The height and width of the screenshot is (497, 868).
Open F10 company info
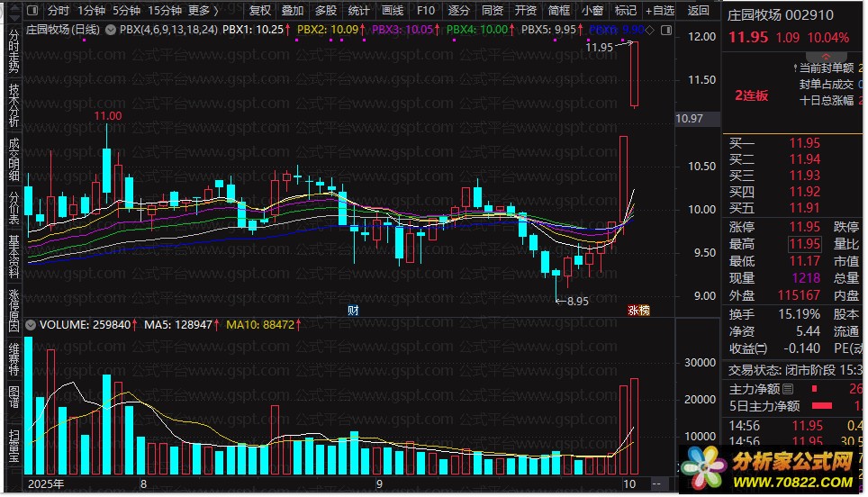tap(426, 11)
